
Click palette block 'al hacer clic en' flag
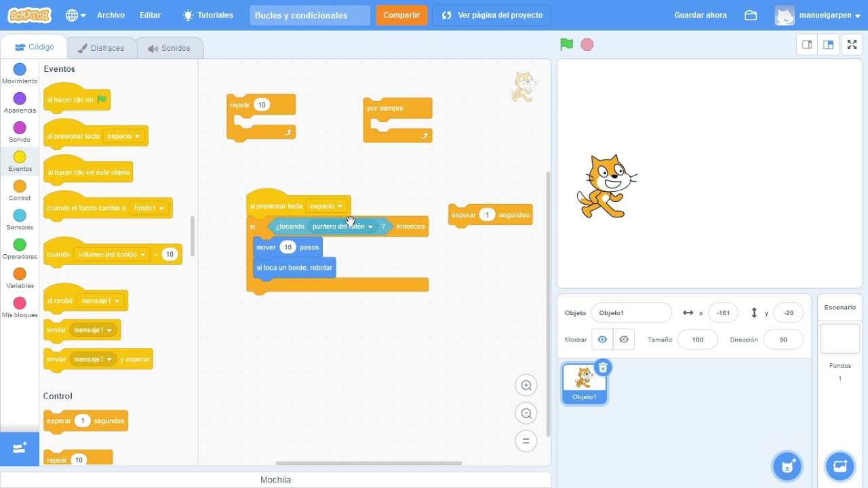coord(77,100)
